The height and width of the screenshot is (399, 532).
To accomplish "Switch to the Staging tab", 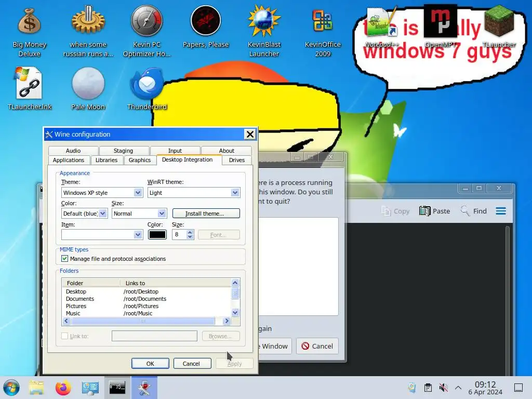I will click(123, 151).
